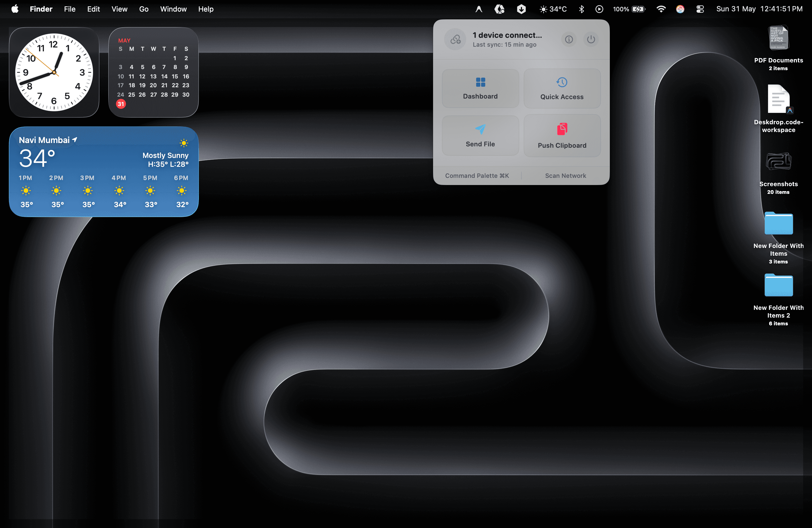Image resolution: width=812 pixels, height=528 pixels.
Task: Click the 6PM forecast in Weather widget
Action: [x=181, y=191]
